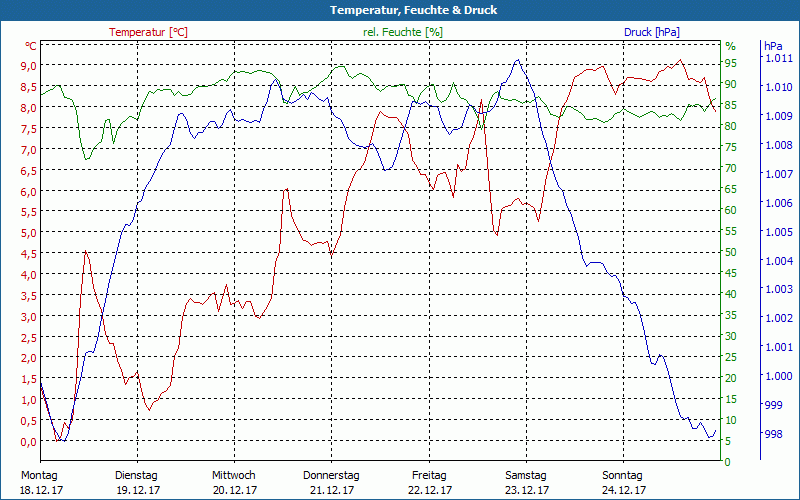Click the "4,0" temperature axis value
This screenshot has height=500, width=800.
(29, 274)
